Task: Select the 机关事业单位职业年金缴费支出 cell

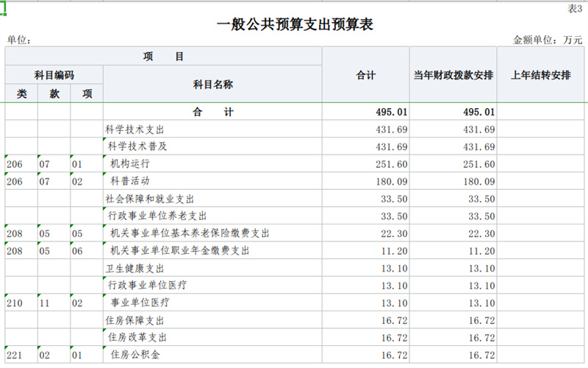Action: click(212, 250)
